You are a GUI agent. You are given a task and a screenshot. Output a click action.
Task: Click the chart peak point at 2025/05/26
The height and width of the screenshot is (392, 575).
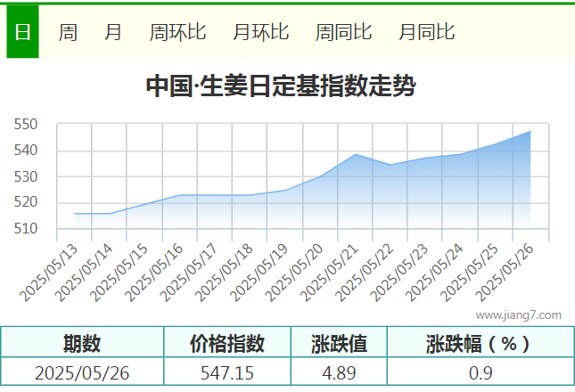(530, 131)
